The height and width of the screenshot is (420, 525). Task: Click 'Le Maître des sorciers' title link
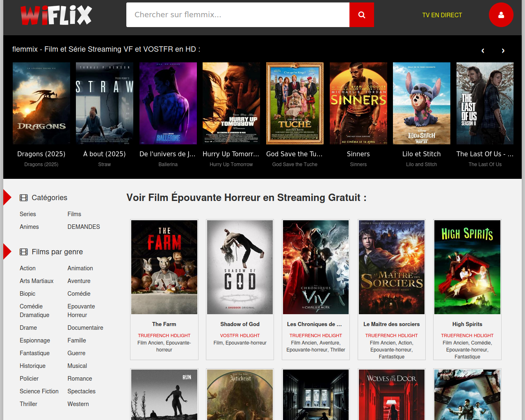point(392,324)
